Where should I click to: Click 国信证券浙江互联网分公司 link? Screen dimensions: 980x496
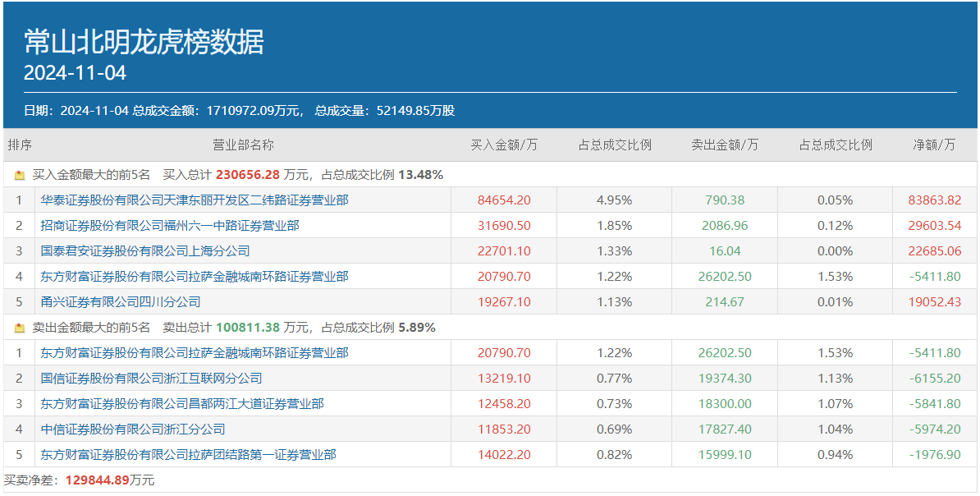click(x=152, y=379)
